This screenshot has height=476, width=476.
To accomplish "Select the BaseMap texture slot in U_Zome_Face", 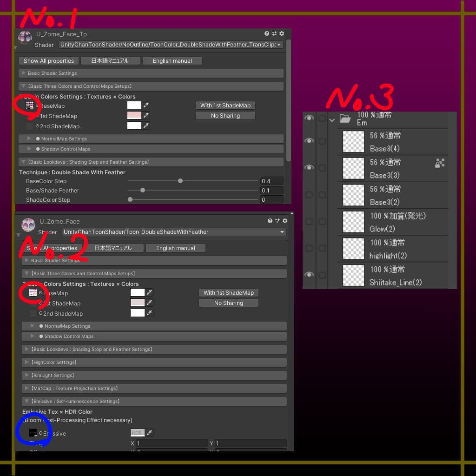I will (33, 292).
